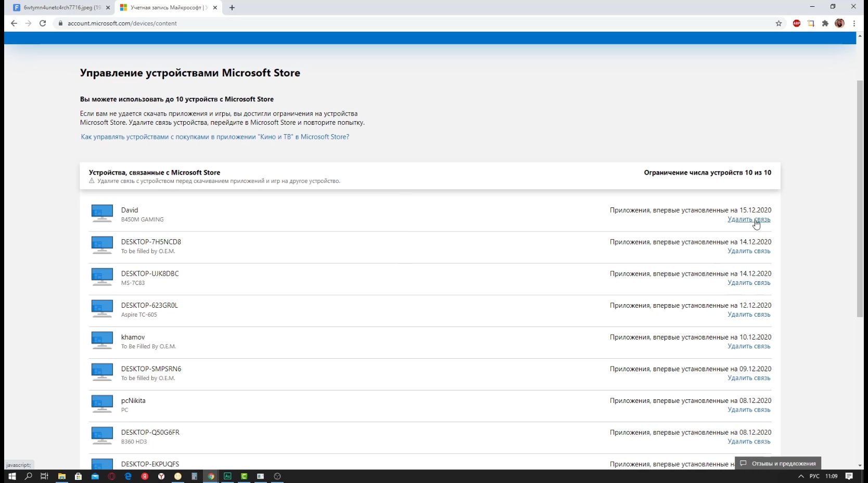Viewport: 868px width, 483px height.
Task: Select the Учетная запись Майкрософт tab
Action: 168,8
